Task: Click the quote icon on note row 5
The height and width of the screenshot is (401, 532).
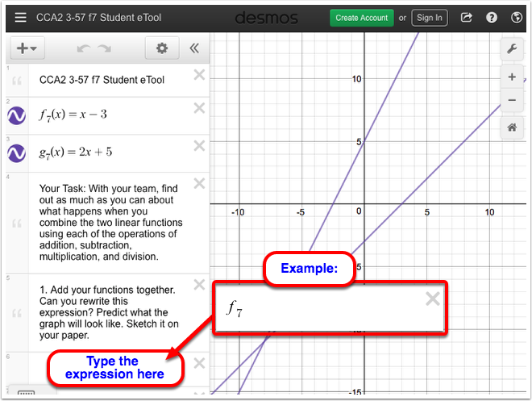Action: pos(17,313)
